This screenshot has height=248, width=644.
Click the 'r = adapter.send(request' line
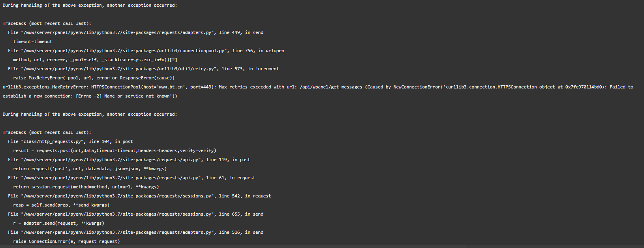58,223
